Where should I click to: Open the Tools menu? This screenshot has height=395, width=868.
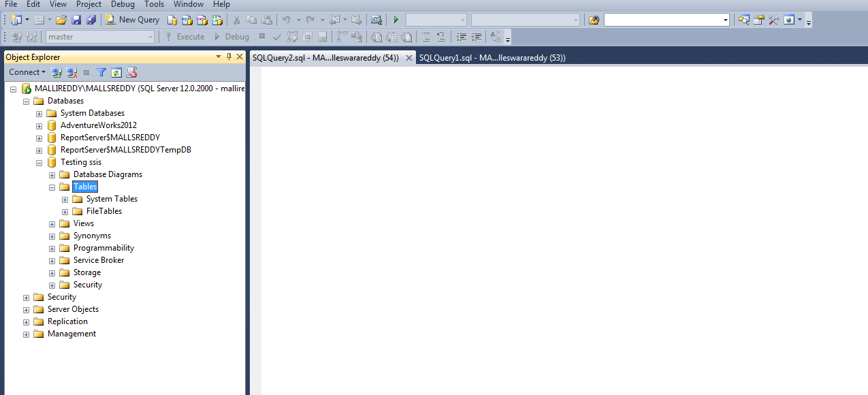tap(153, 5)
